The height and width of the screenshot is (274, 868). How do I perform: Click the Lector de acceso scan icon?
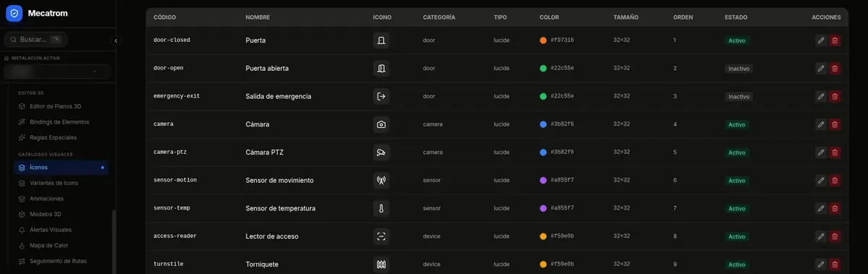tap(381, 236)
